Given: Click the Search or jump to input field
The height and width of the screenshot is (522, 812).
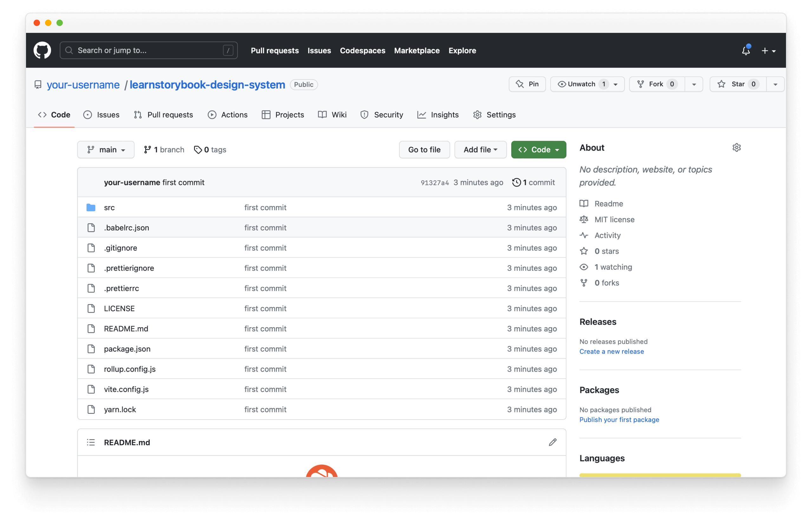Looking at the screenshot, I should tap(148, 50).
